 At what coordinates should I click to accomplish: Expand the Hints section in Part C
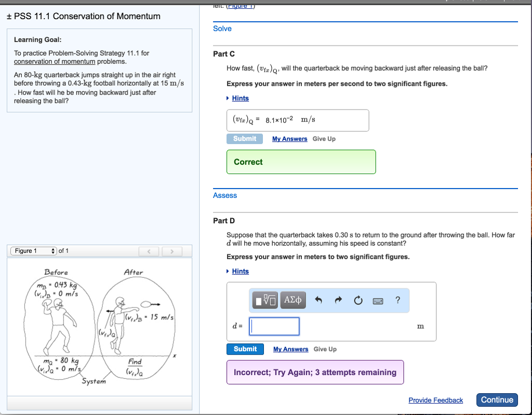coord(240,98)
